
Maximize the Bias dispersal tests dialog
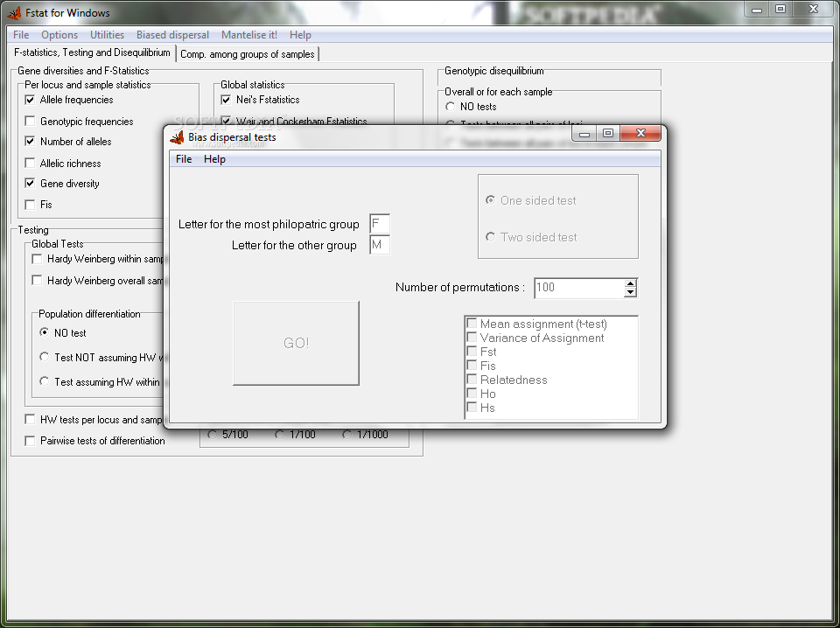[x=608, y=134]
